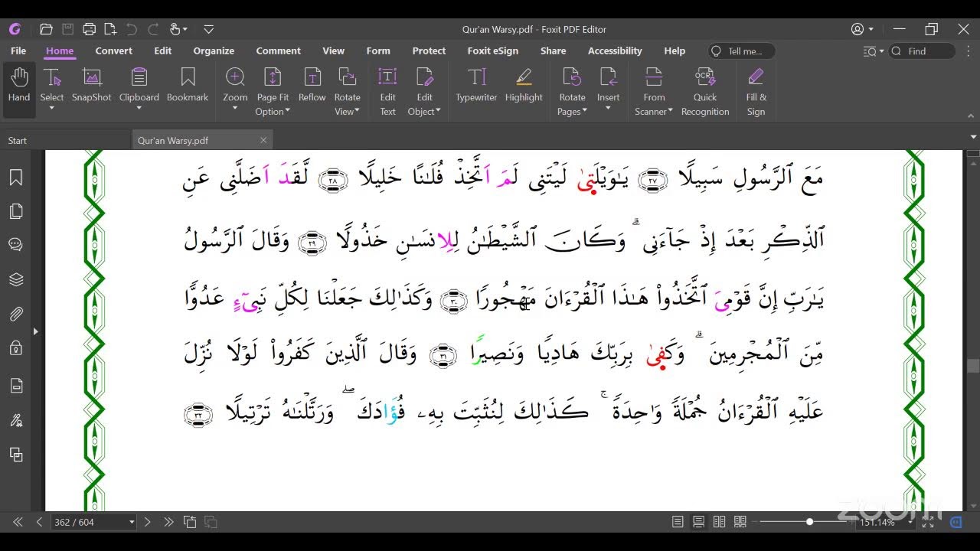Open the Pages thumbnail side panel

click(16, 211)
